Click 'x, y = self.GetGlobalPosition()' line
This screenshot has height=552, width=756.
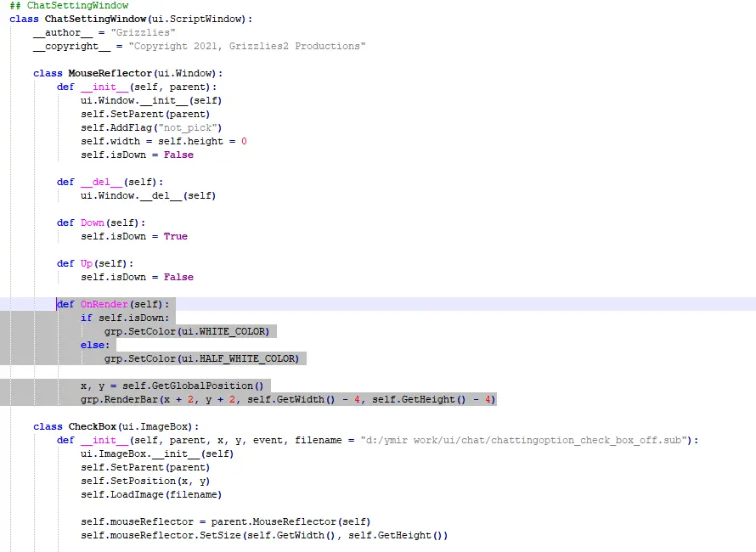point(172,386)
